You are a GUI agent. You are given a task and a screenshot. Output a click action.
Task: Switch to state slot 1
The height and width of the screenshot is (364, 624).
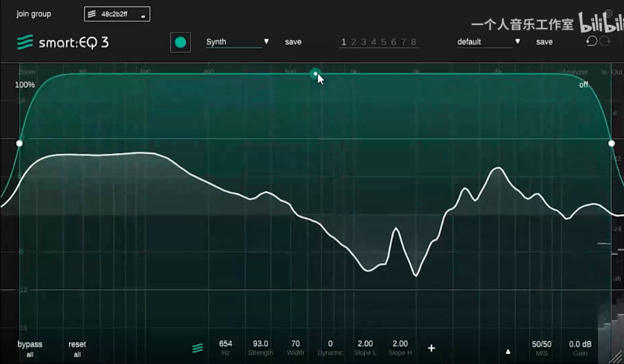tap(344, 42)
